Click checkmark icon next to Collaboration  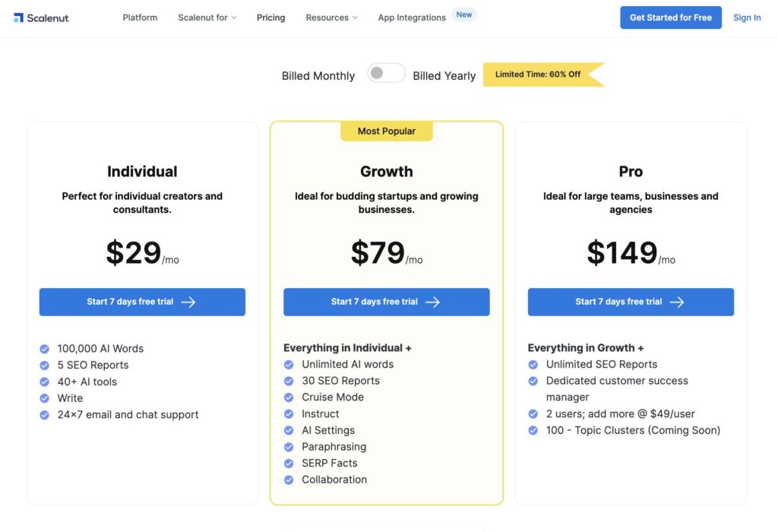pyautogui.click(x=289, y=480)
